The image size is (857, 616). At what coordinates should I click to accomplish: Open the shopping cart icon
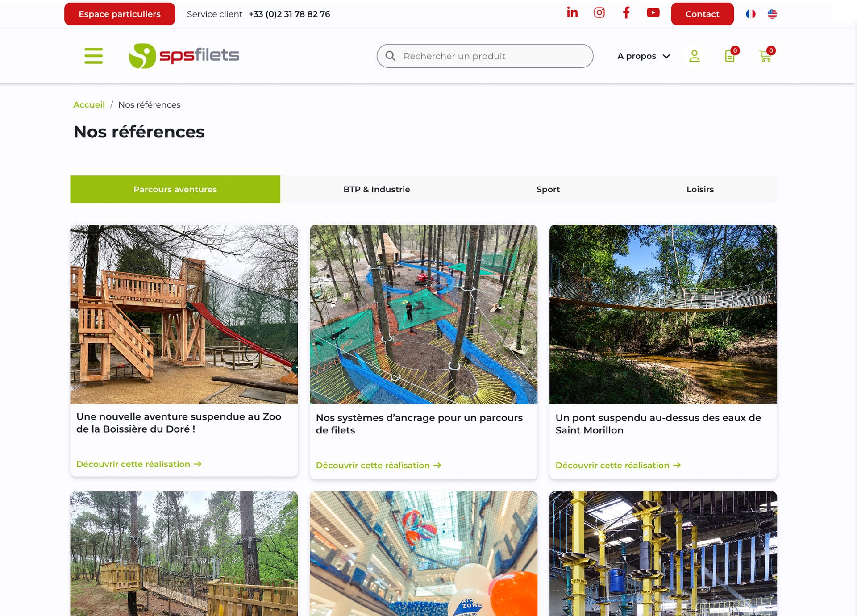pyautogui.click(x=766, y=55)
